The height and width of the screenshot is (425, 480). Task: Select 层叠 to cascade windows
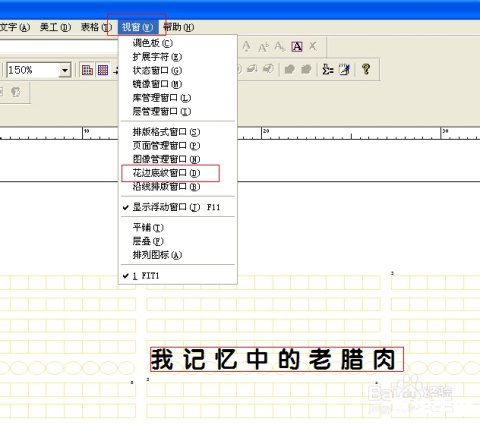[178, 241]
